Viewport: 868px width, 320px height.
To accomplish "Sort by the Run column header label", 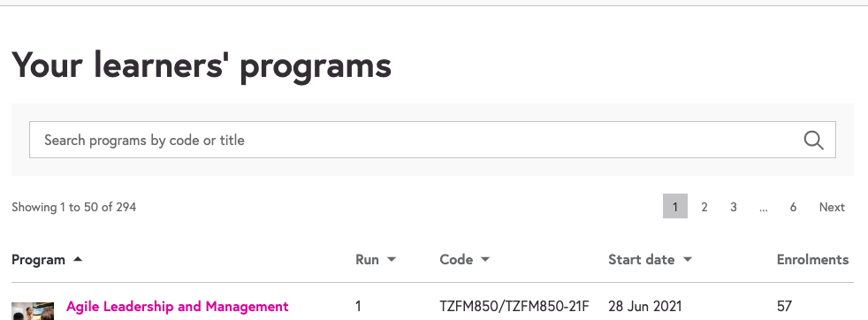I will click(x=367, y=260).
